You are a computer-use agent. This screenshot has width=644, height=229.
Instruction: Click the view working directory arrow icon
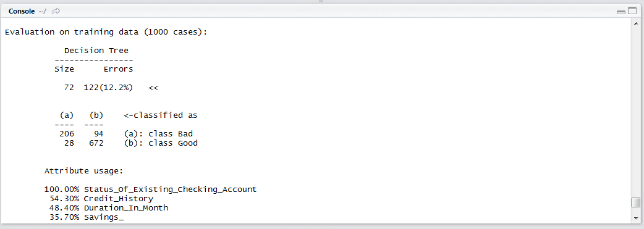(x=56, y=12)
